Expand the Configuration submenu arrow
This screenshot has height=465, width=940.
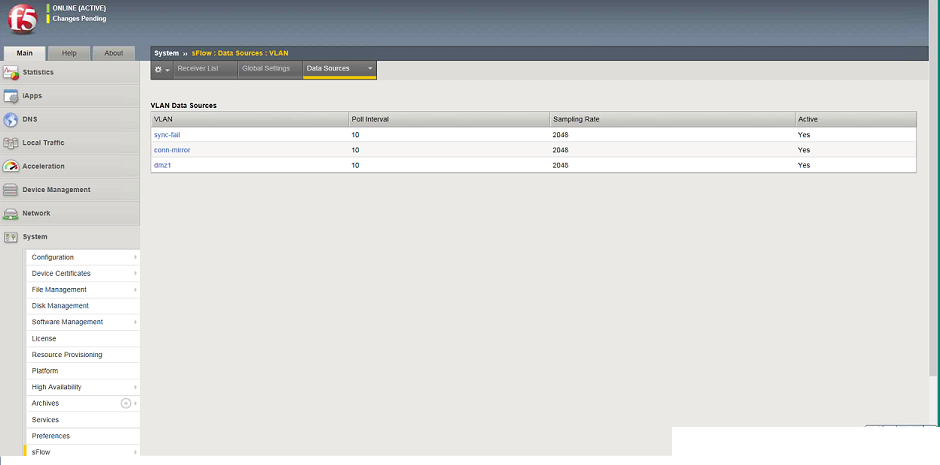[x=135, y=257]
